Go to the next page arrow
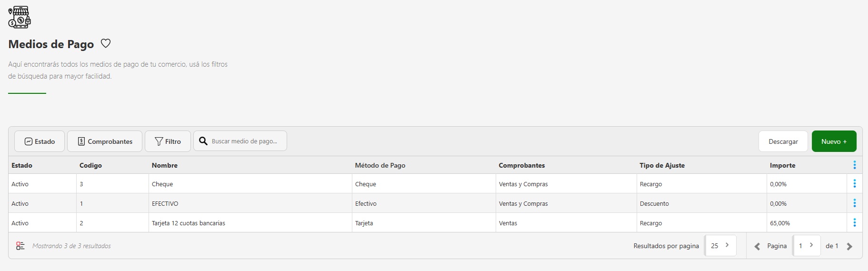The image size is (868, 271). tap(849, 246)
